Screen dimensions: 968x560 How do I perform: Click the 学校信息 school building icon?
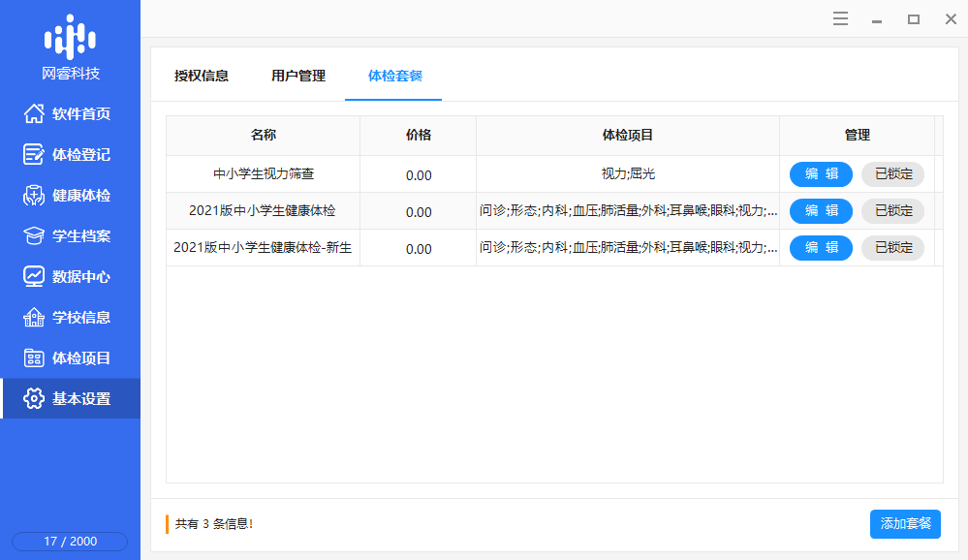(x=34, y=318)
